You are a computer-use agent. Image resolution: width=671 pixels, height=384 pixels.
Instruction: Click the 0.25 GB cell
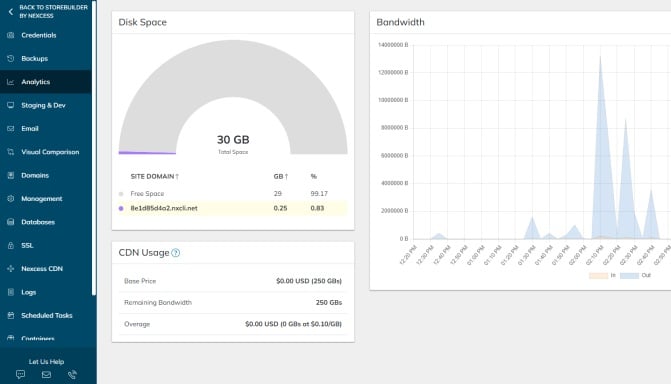click(x=280, y=208)
